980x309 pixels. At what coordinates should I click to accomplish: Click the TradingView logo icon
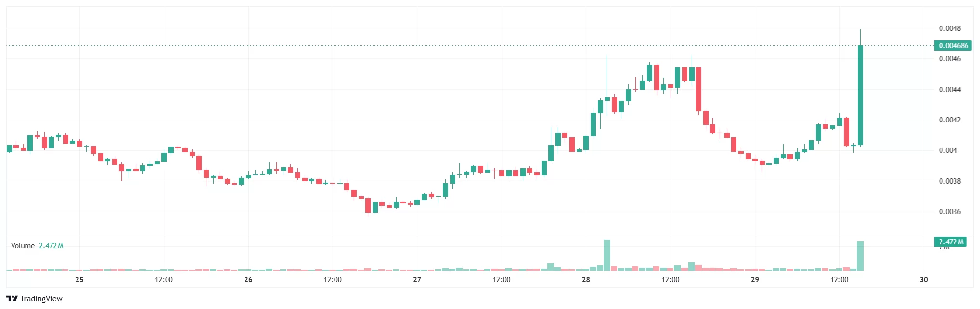(12, 298)
